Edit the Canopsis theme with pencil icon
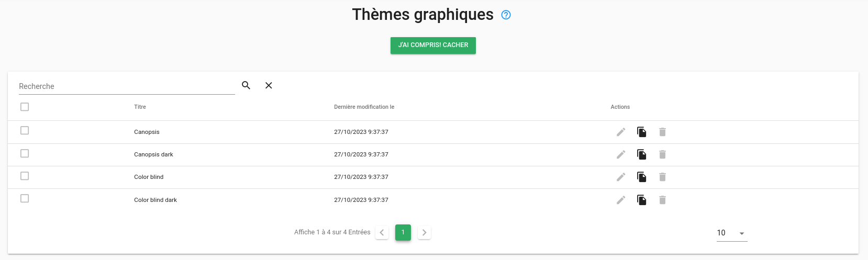Image resolution: width=868 pixels, height=260 pixels. [621, 132]
